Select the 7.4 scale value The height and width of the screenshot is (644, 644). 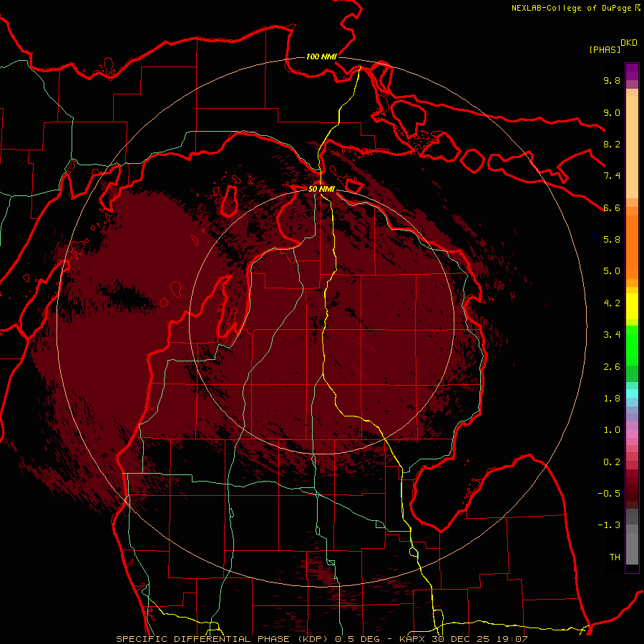coord(612,176)
